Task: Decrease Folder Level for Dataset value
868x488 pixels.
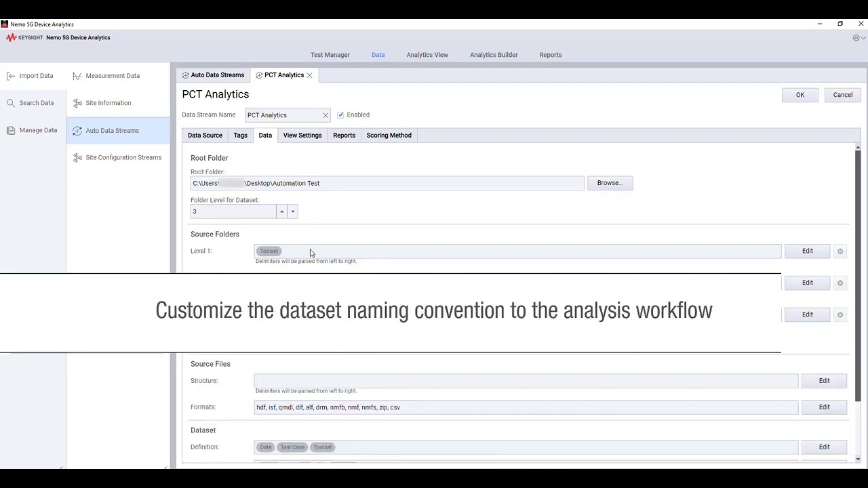Action: 293,212
